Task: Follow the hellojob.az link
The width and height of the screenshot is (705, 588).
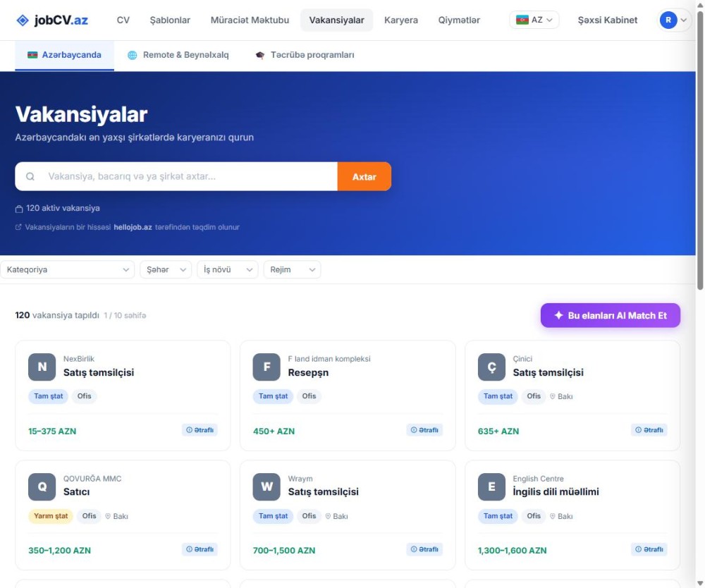Action: pos(133,228)
